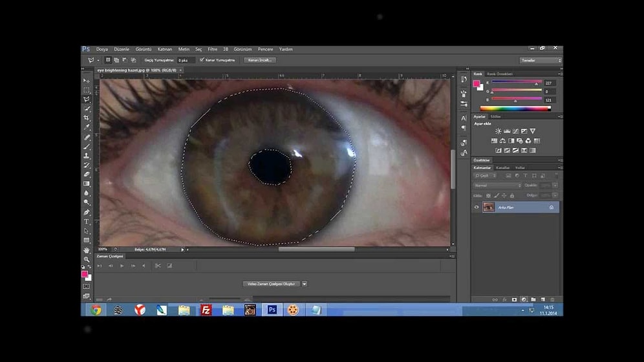Screen dimensions: 644x362
Task: Enable add to selection mode
Action: 116,60
